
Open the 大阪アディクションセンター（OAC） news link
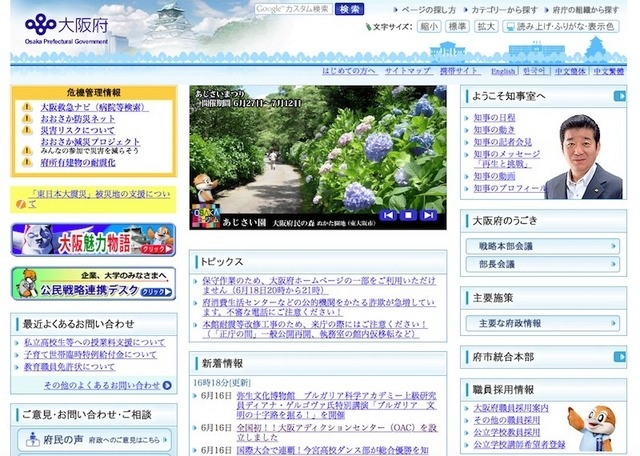point(337,432)
